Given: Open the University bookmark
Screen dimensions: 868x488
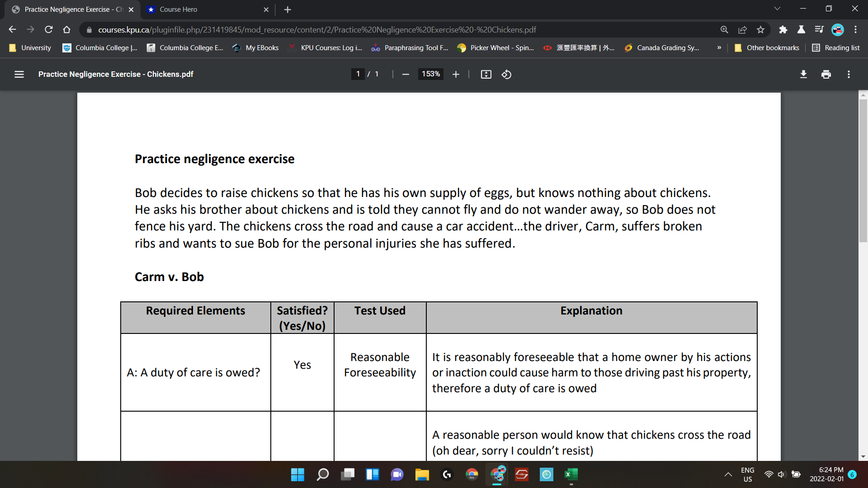Looking at the screenshot, I should [x=29, y=47].
